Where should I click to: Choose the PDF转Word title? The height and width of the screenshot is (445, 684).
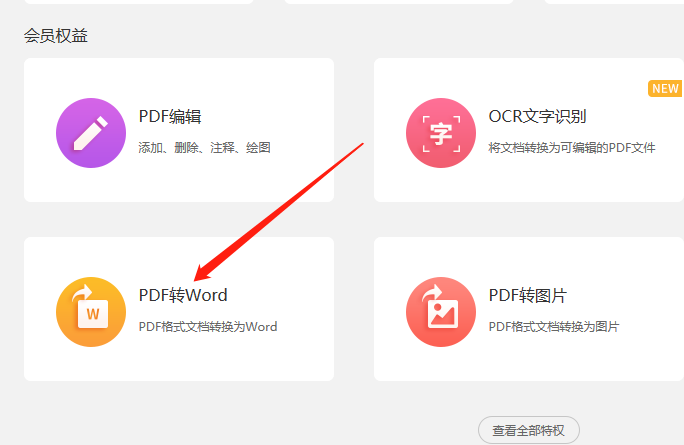click(x=183, y=295)
